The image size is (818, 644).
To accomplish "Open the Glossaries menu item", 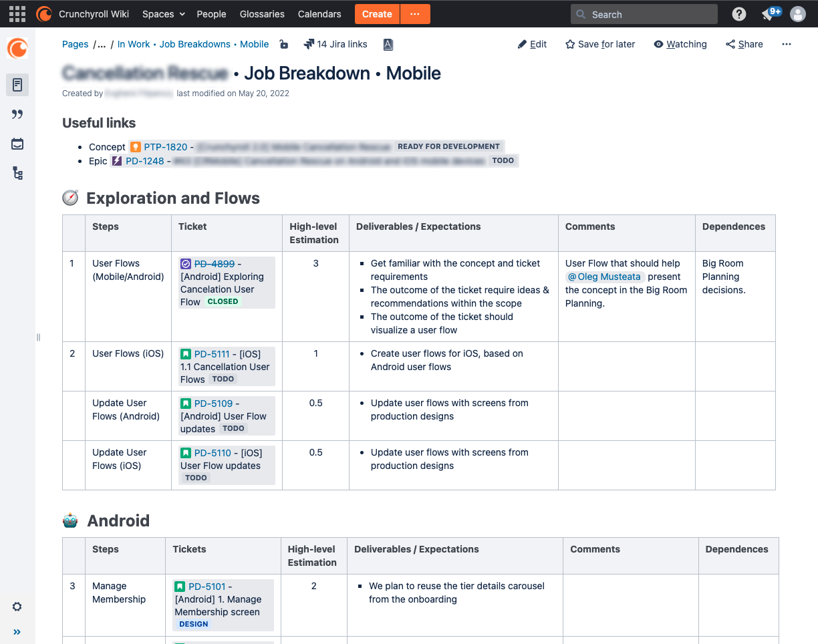I will (262, 14).
